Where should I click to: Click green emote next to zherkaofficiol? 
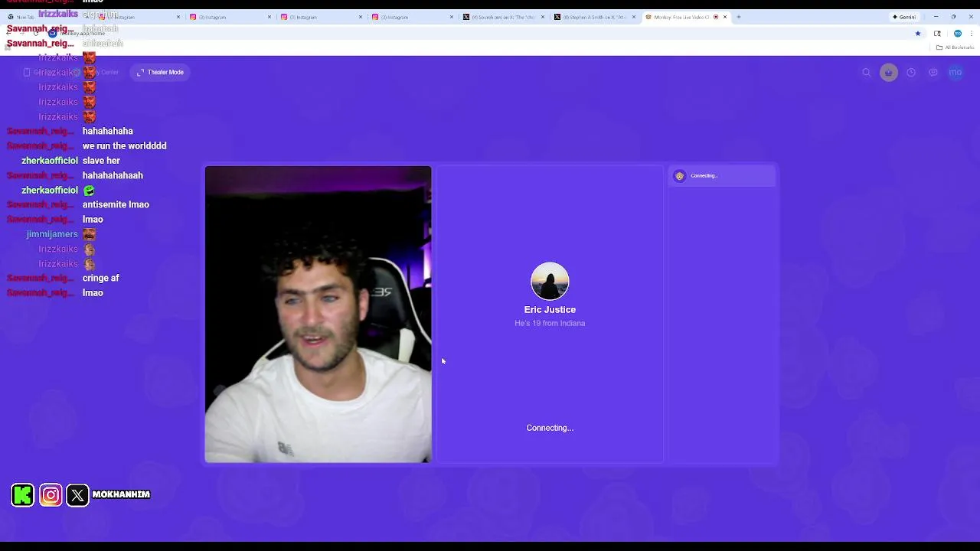click(x=89, y=190)
